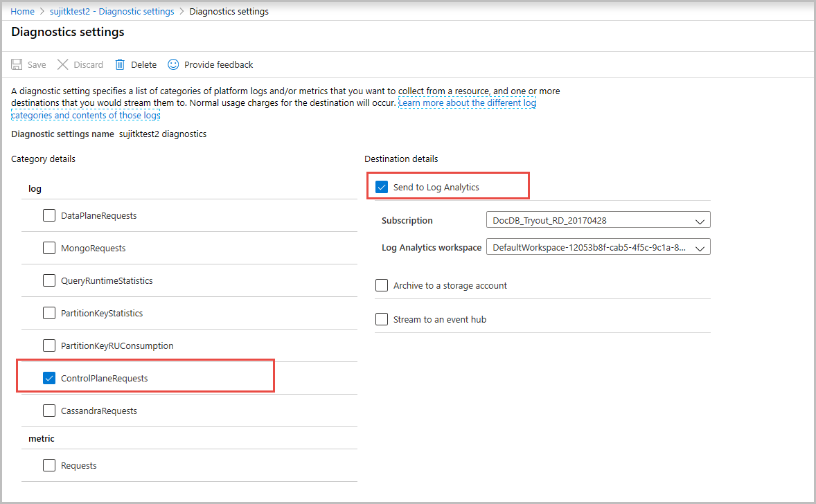Enable the DataPlaneRequests log checkbox
The height and width of the screenshot is (504, 816).
[49, 215]
